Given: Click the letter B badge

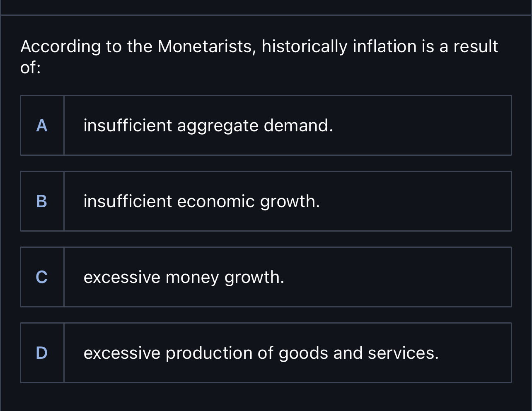Looking at the screenshot, I should click(x=42, y=202).
